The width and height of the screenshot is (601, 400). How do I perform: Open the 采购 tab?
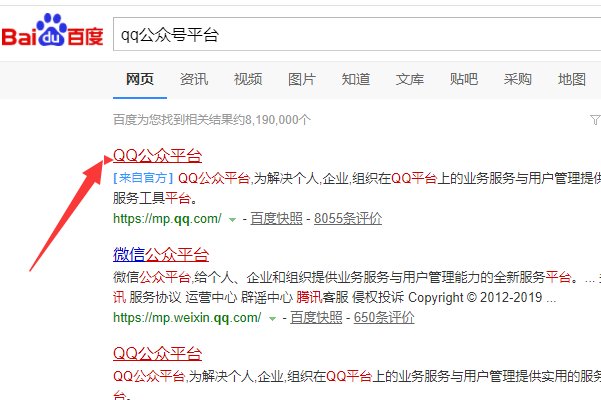[x=518, y=79]
